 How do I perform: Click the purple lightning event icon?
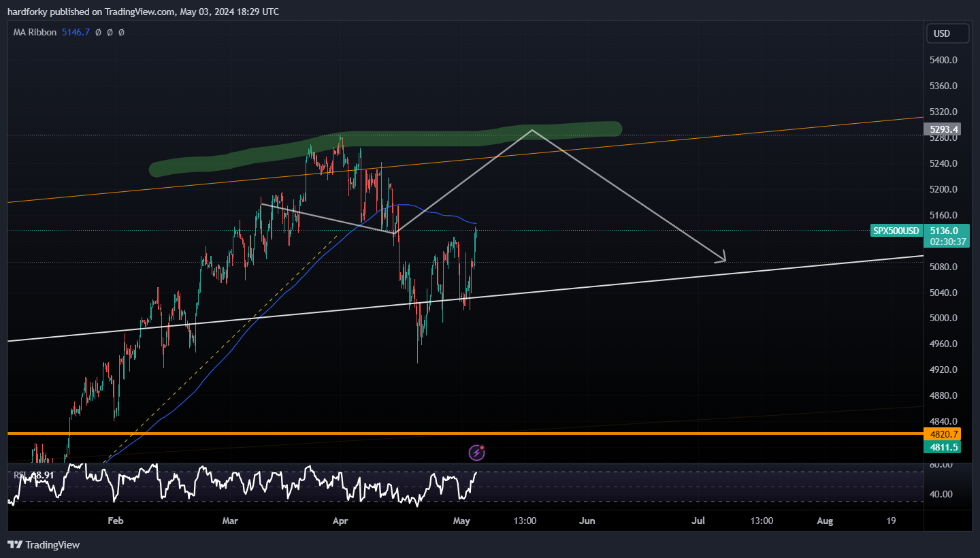[477, 452]
